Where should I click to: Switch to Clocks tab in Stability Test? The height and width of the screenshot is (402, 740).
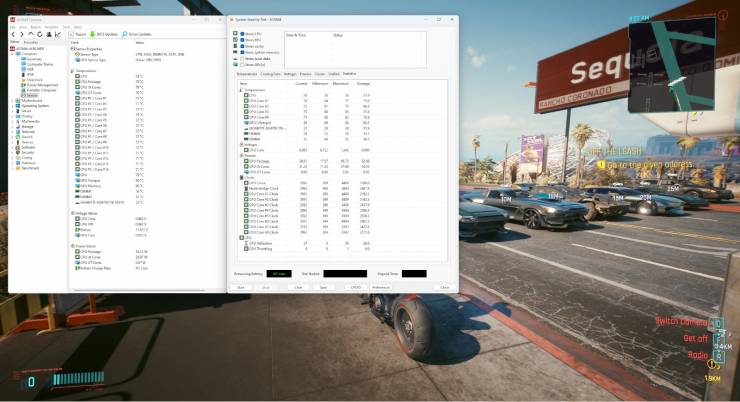[320, 74]
